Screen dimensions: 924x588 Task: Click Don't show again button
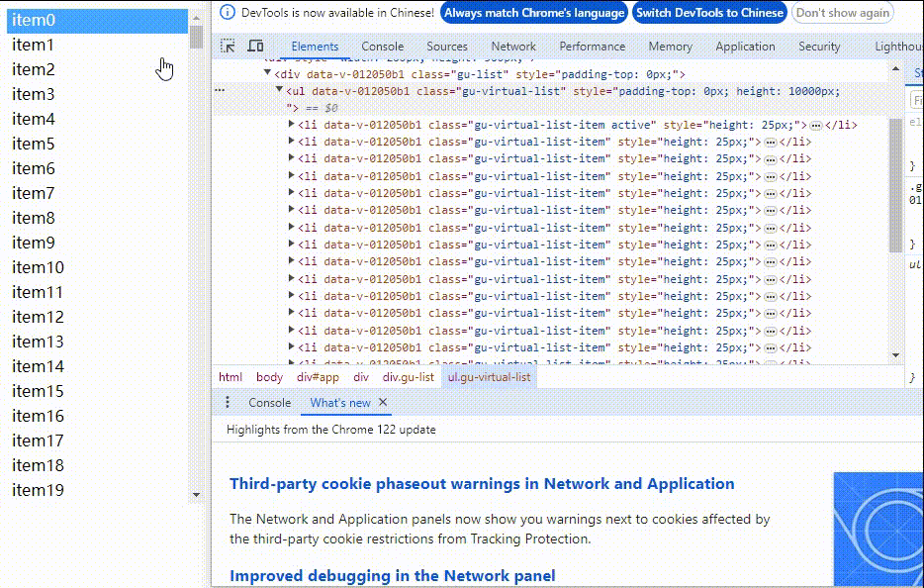pyautogui.click(x=843, y=13)
